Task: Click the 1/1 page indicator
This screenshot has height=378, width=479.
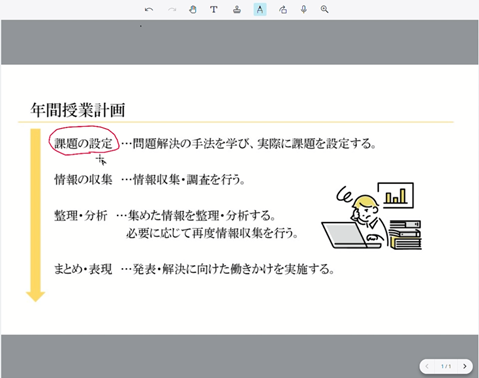Action: 446,366
